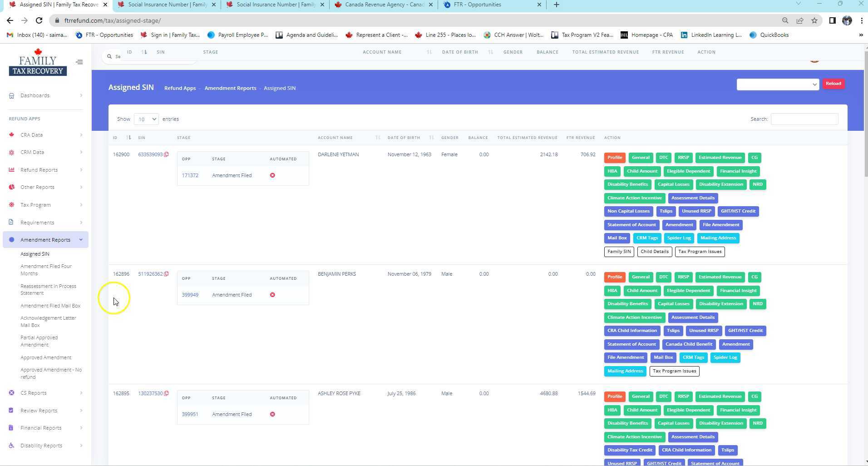The width and height of the screenshot is (868, 466).
Task: Click the copy icon beside SIN 511926362
Action: [x=167, y=274]
